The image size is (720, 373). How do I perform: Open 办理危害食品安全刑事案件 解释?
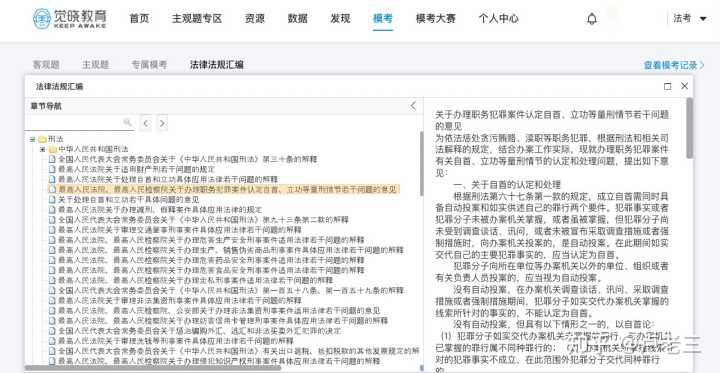pyautogui.click(x=211, y=270)
